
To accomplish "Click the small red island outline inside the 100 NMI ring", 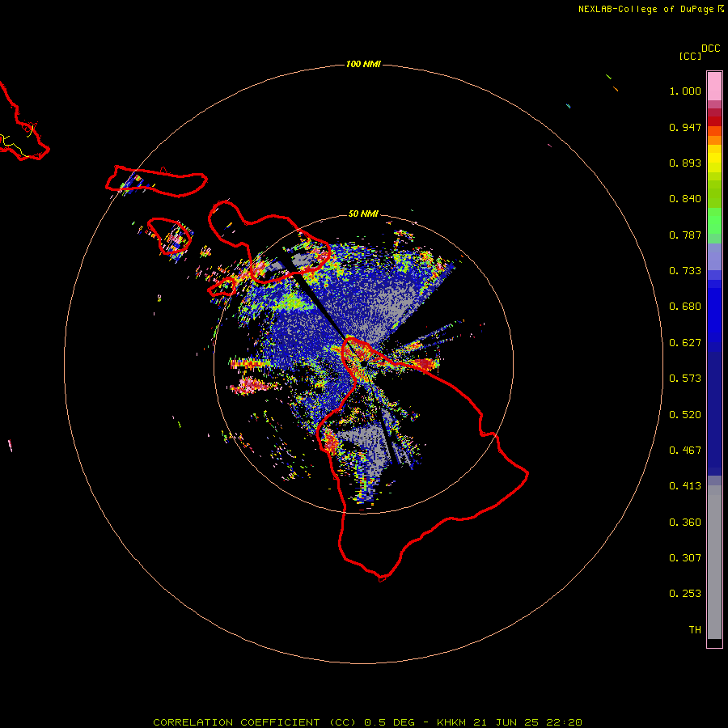I will pos(169,236).
